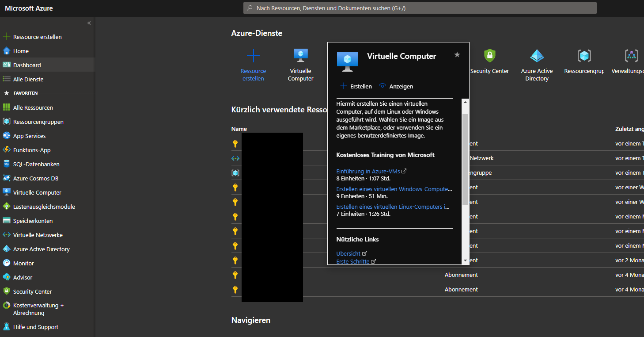644x337 pixels.
Task: Toggle favorite star for Virtuelle Computer
Action: tap(457, 54)
